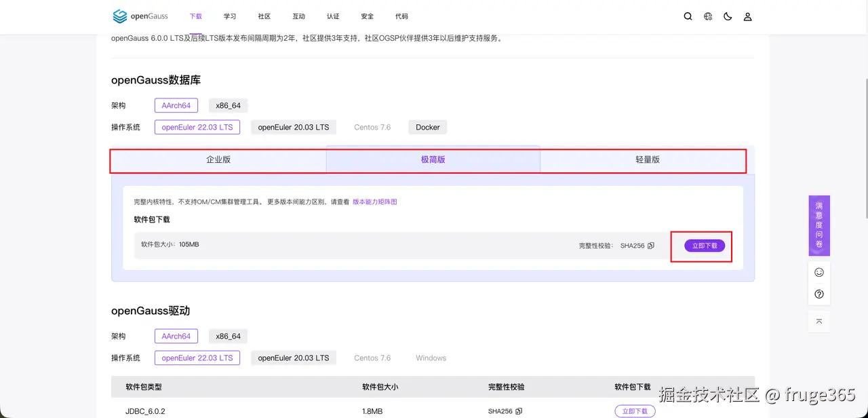Click the openGauss驱动 heading
This screenshot has width=868, height=418.
(x=151, y=311)
